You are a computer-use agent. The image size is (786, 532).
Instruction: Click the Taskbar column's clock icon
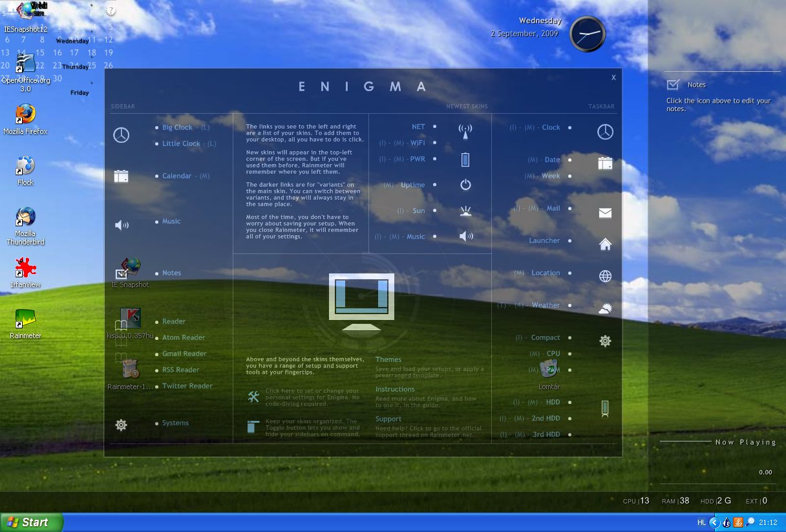[x=605, y=132]
